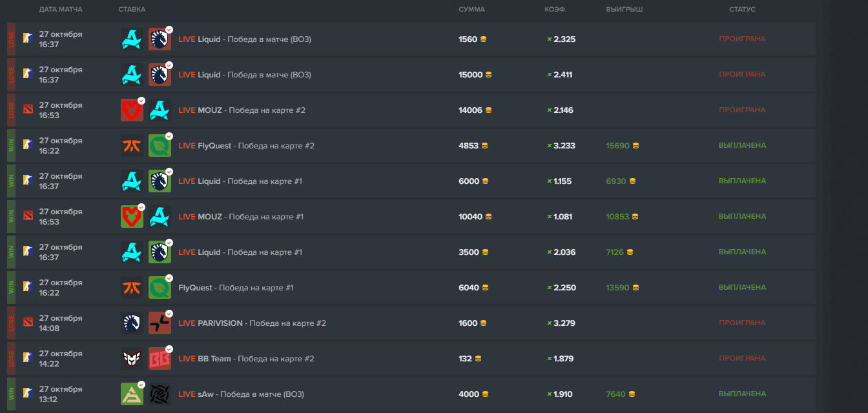This screenshot has height=413, width=868.
Task: Select the "СТАТУС" column header
Action: tap(742, 10)
